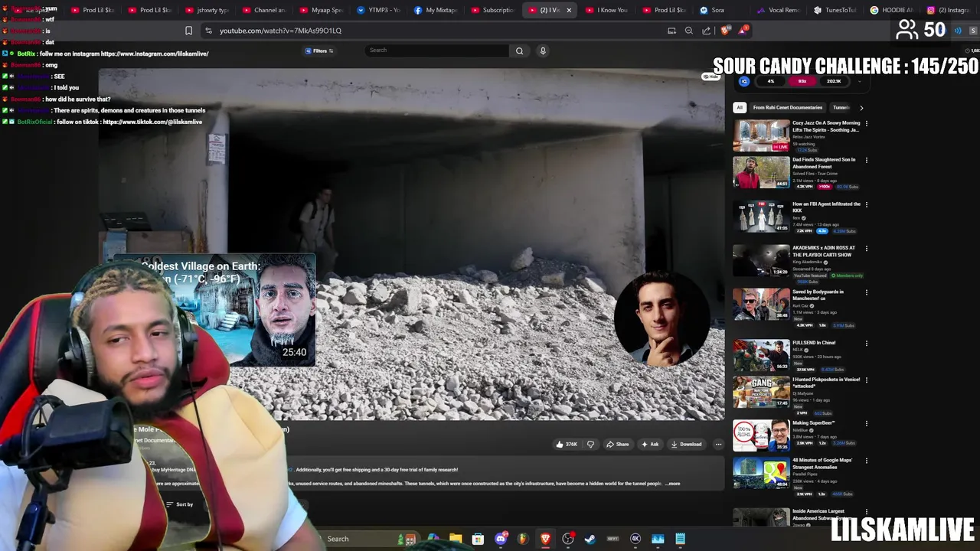Screen dimensions: 980x551
Task: Dislike the video with thumbs down
Action: coord(590,444)
